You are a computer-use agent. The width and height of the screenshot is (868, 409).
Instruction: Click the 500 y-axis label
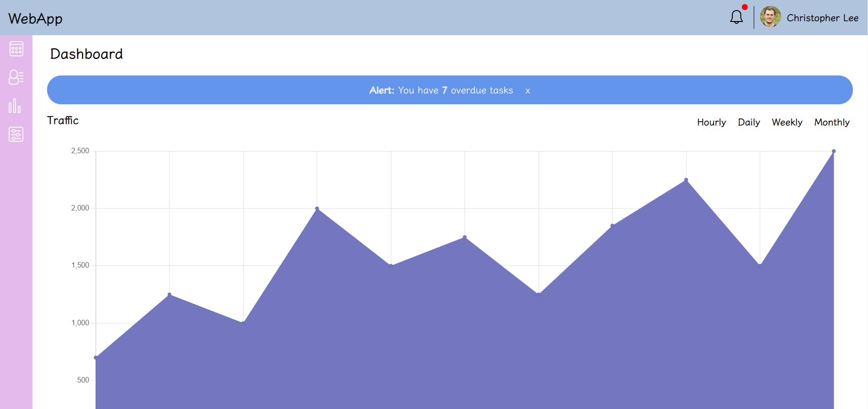83,380
